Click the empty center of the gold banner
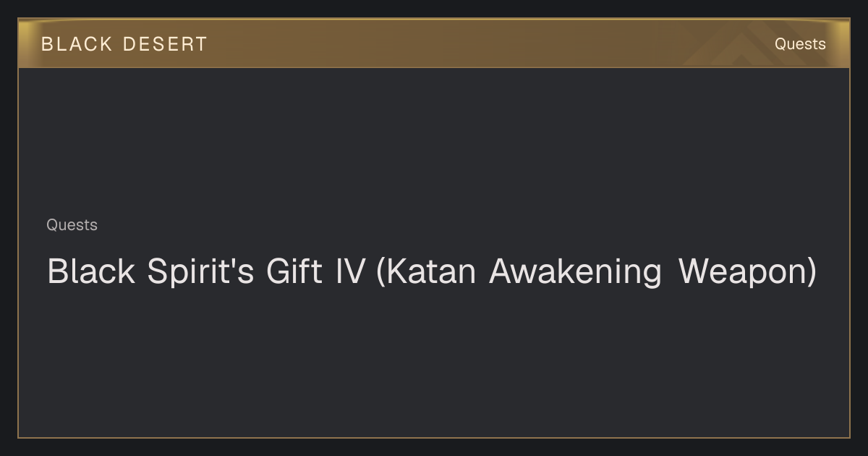 click(x=434, y=43)
